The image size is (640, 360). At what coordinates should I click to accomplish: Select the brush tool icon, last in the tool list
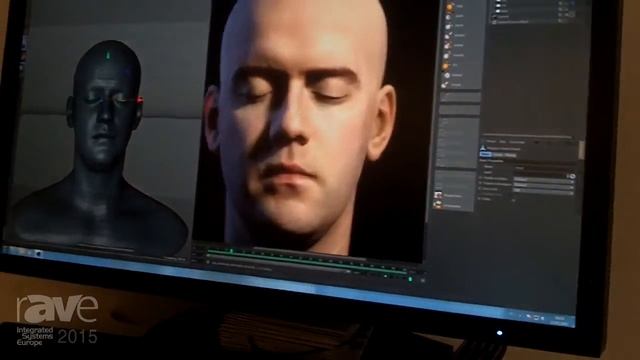coord(445,85)
